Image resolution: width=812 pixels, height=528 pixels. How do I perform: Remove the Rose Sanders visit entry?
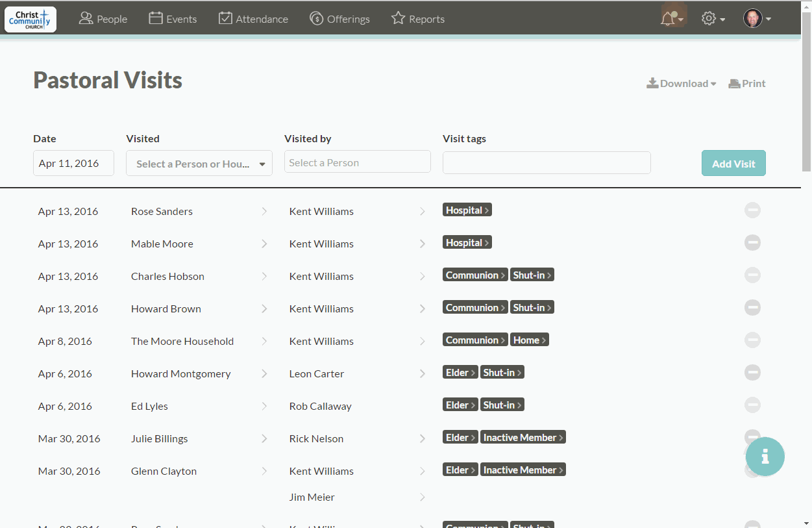point(752,210)
